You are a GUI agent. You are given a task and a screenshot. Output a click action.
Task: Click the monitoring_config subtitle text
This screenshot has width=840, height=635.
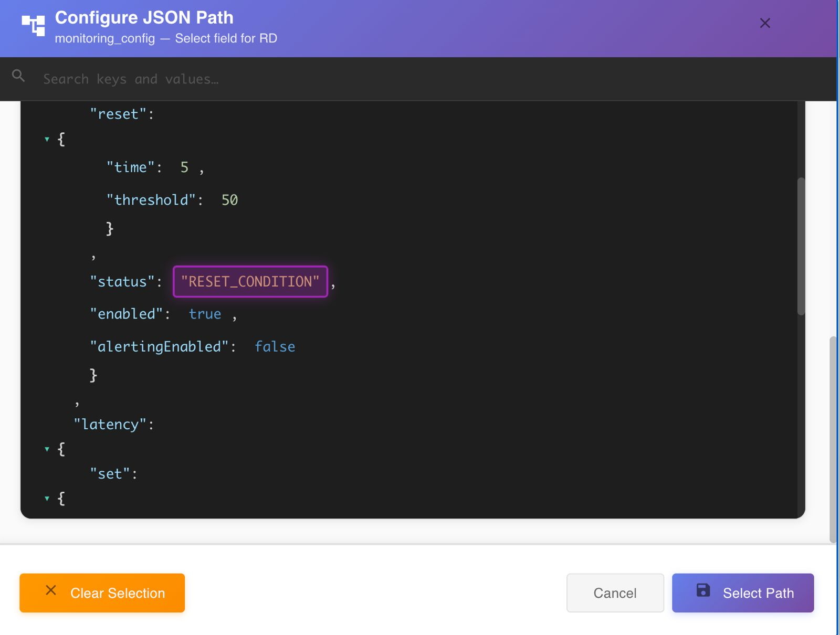(166, 38)
